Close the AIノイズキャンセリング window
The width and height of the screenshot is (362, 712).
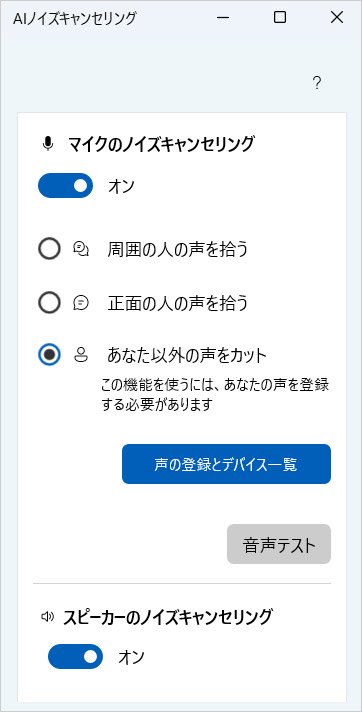(337, 18)
